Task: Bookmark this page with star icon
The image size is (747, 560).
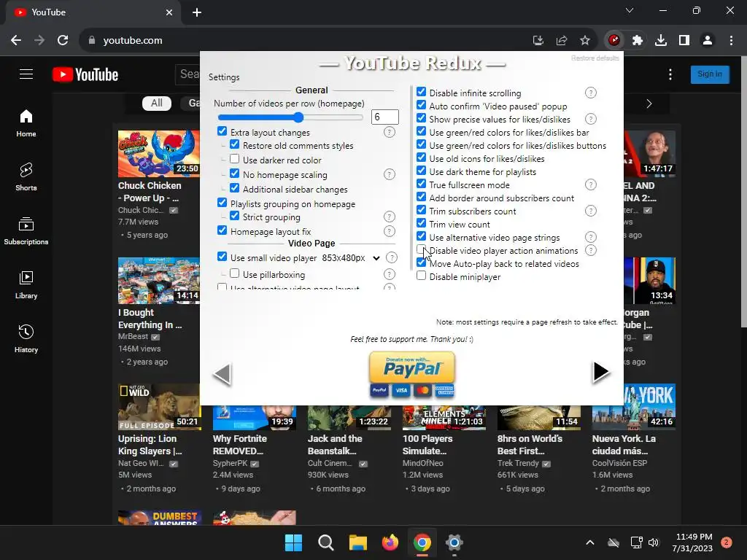Action: (x=585, y=41)
